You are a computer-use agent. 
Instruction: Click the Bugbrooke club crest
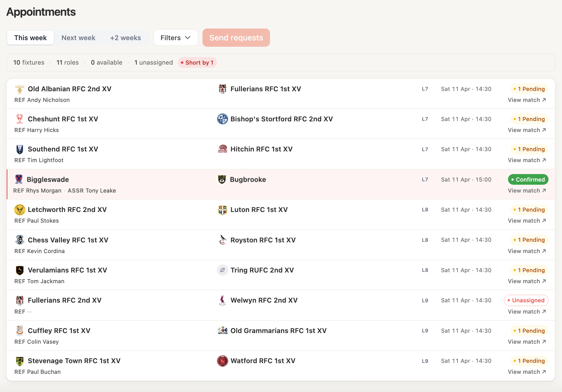[222, 179]
